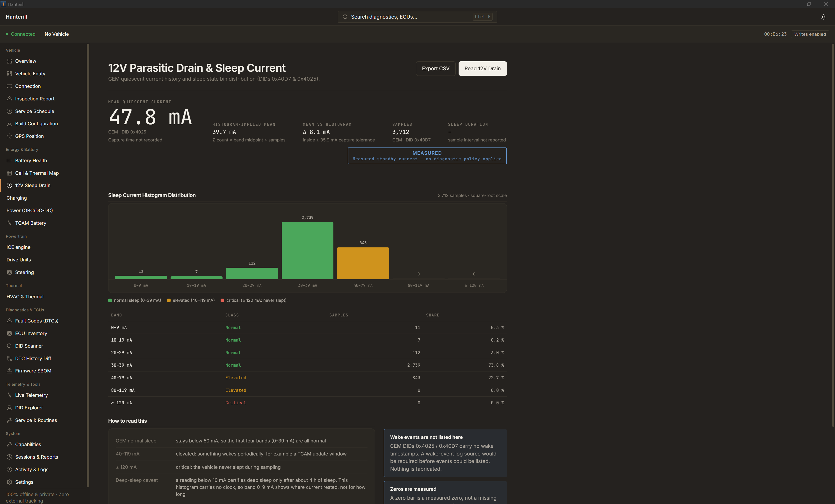This screenshot has width=835, height=504.
Task: Click the DTC History Diff compare icon
Action: (9, 358)
